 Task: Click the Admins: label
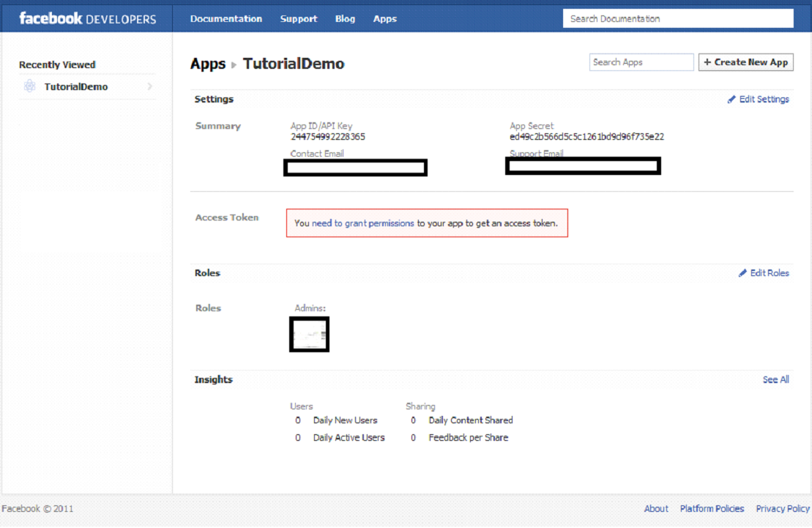[310, 308]
